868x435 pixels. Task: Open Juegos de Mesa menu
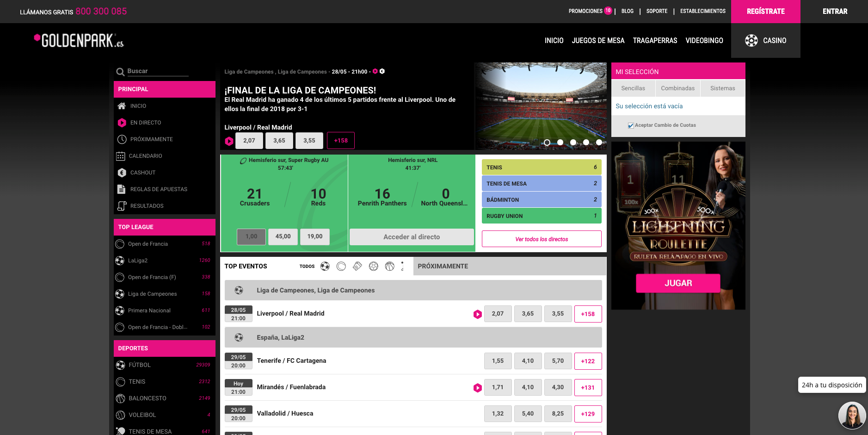(598, 41)
